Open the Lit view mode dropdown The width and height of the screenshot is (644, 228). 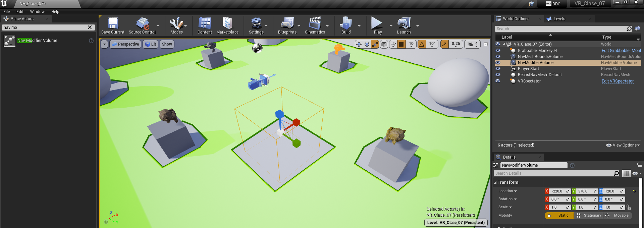click(x=151, y=44)
